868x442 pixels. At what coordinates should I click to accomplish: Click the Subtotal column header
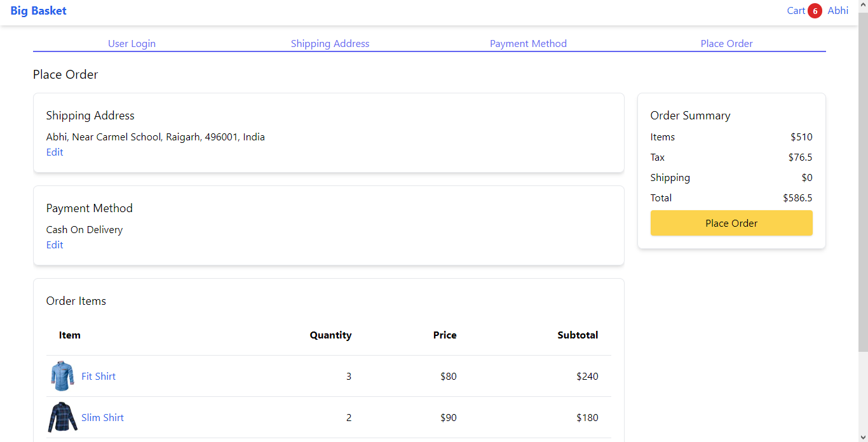point(578,335)
